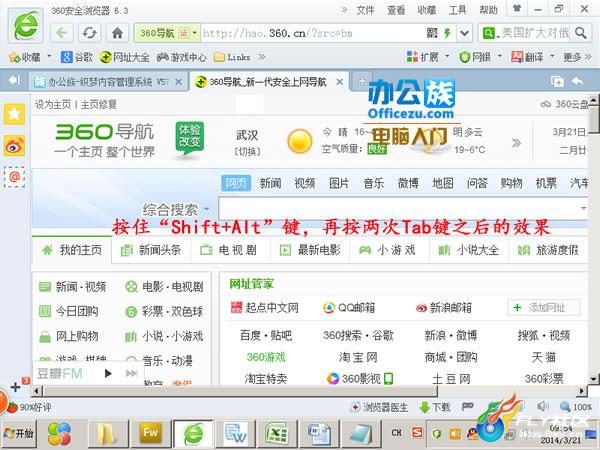Open the 新浪邮箱 link
This screenshot has height=450, width=600.
tap(444, 308)
